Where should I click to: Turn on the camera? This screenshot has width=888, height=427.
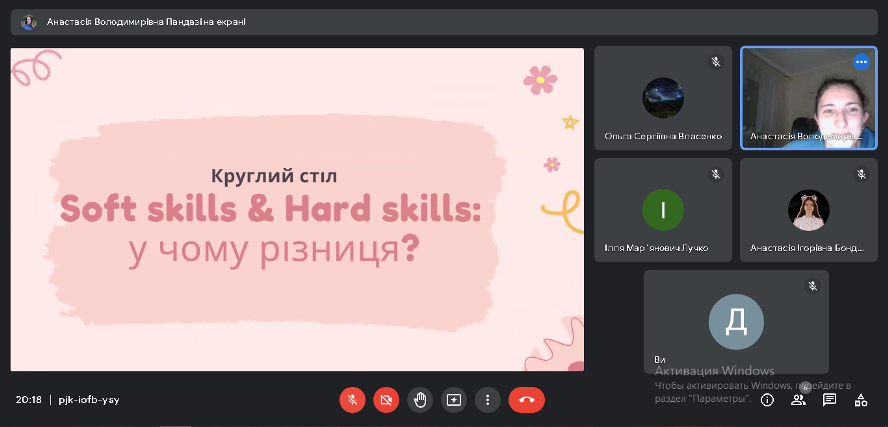(386, 400)
